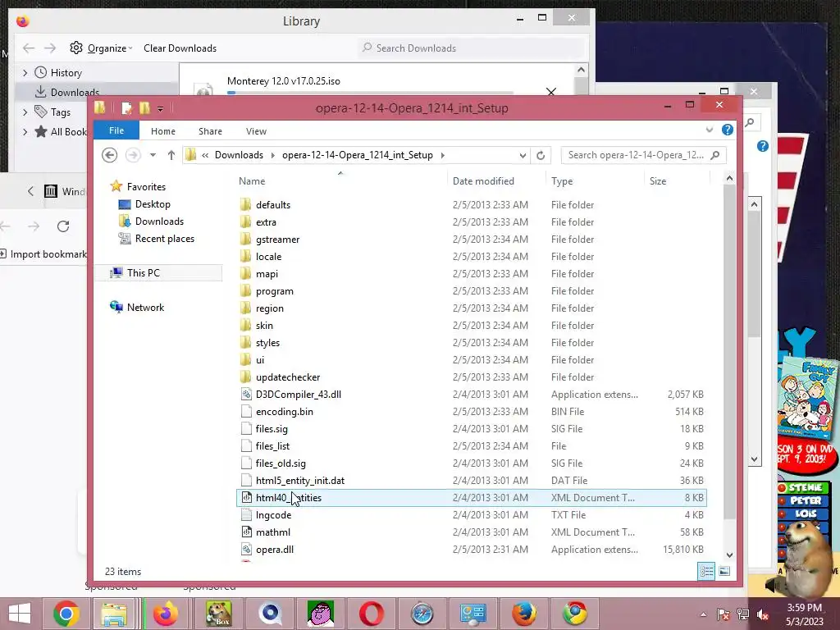Image resolution: width=840 pixels, height=630 pixels.
Task: Expand the ribbon with the chevron
Action: (x=710, y=130)
